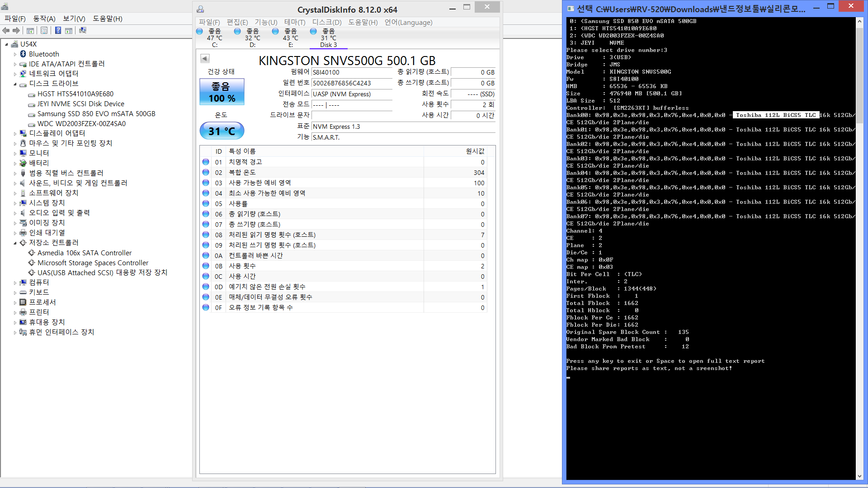Click the 31 °C temperature button
The image size is (868, 488).
(222, 131)
